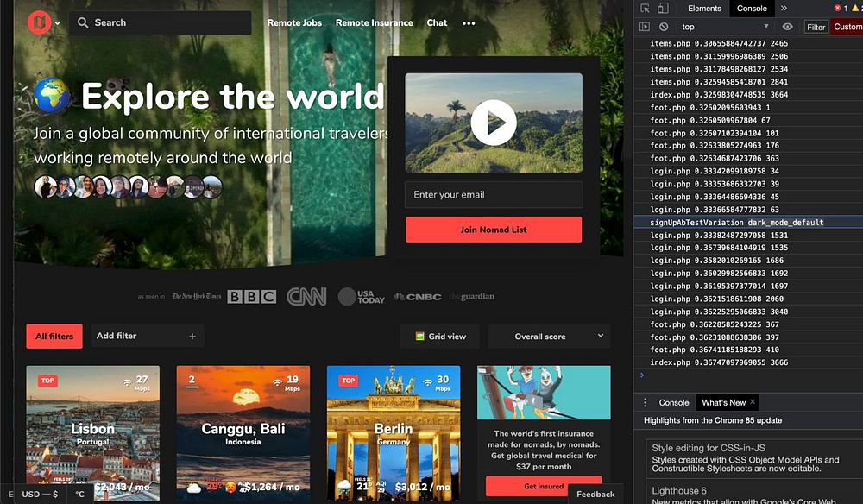Open Style editing for CSS-in-JS item

[x=754, y=457]
